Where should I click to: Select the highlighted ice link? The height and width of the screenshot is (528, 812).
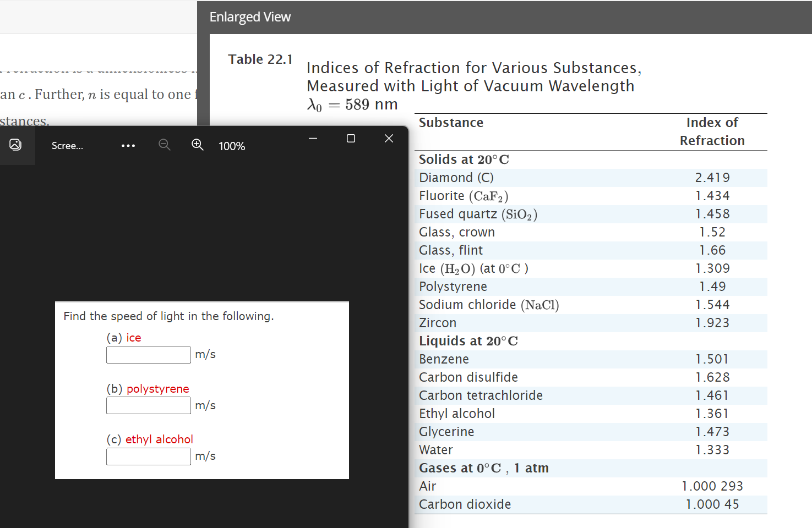[134, 337]
